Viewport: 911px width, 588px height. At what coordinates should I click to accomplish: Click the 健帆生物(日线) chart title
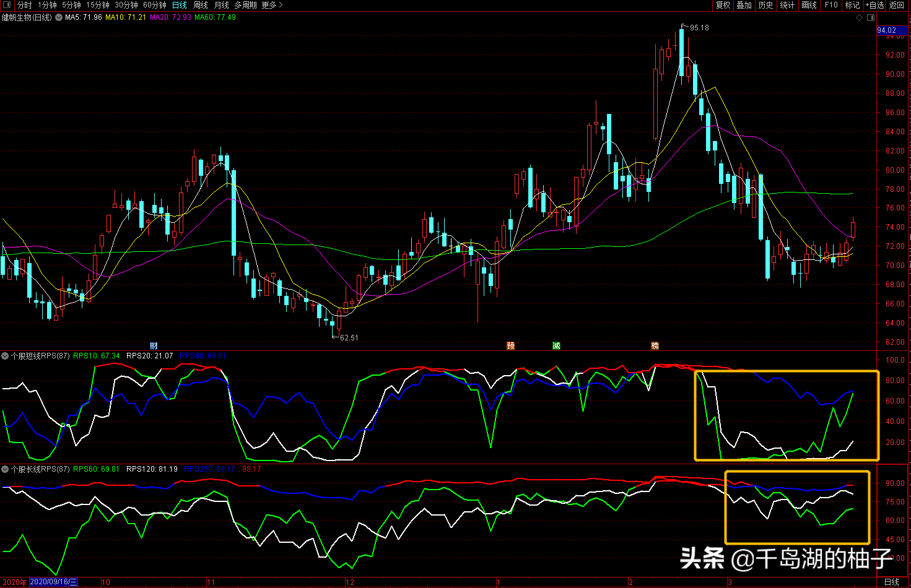[x=27, y=17]
